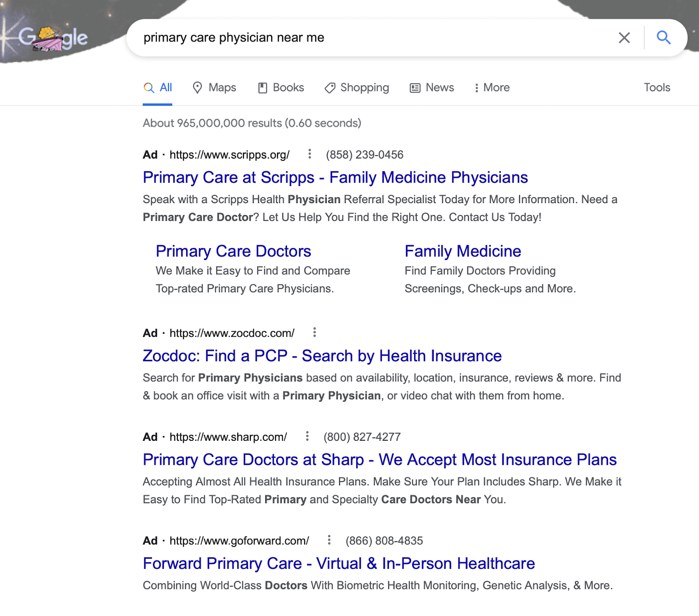Open options dots beside sharp.com ad
The width and height of the screenshot is (699, 616).
coord(307,436)
